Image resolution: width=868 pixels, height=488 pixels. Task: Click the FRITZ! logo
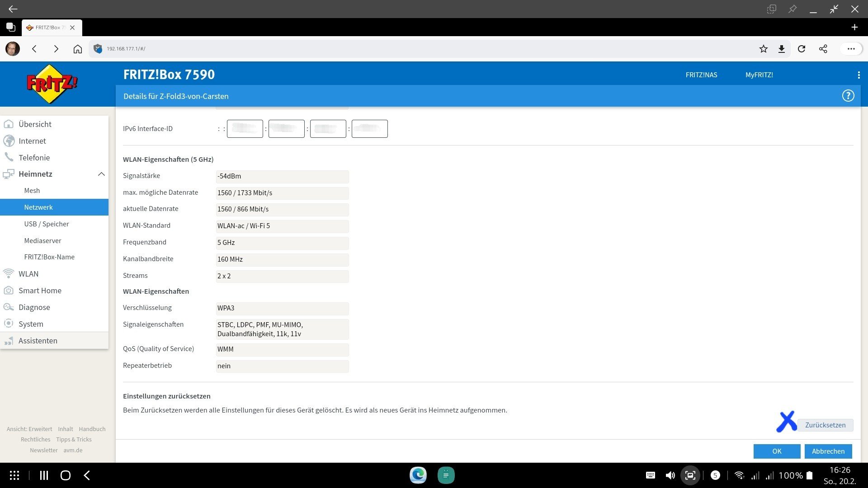(x=52, y=84)
